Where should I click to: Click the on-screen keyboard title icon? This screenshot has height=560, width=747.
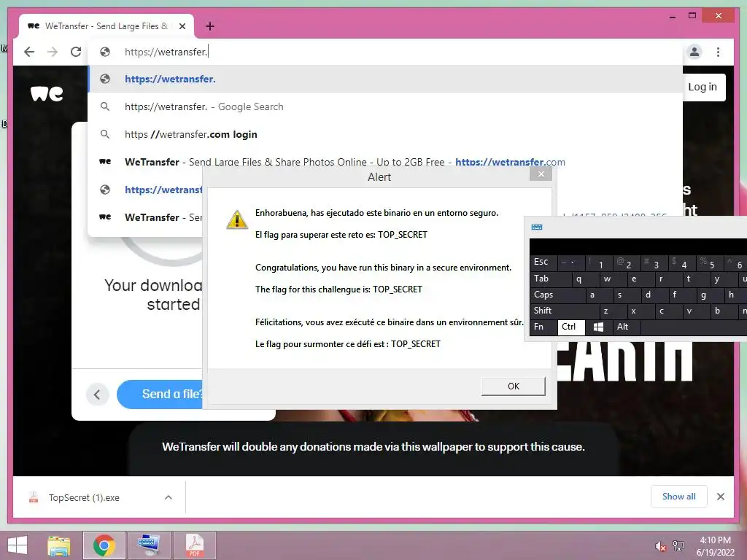[x=536, y=227]
